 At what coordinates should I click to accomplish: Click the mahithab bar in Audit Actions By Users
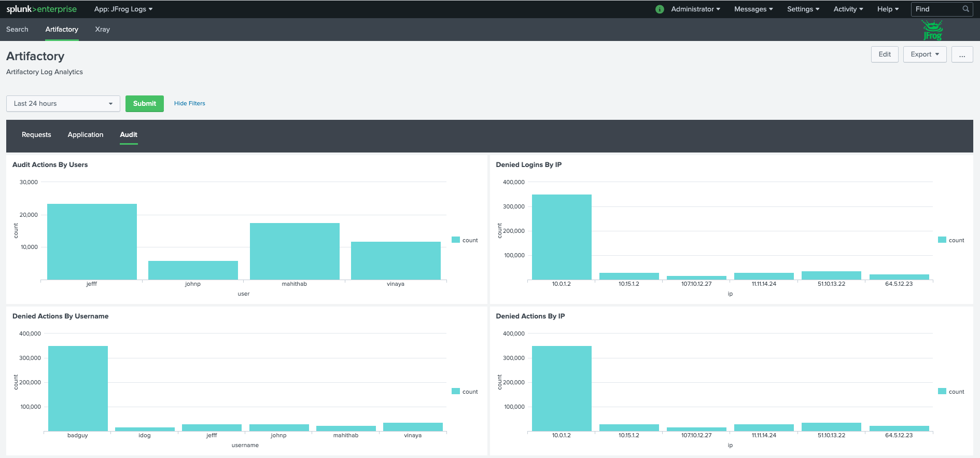(295, 252)
